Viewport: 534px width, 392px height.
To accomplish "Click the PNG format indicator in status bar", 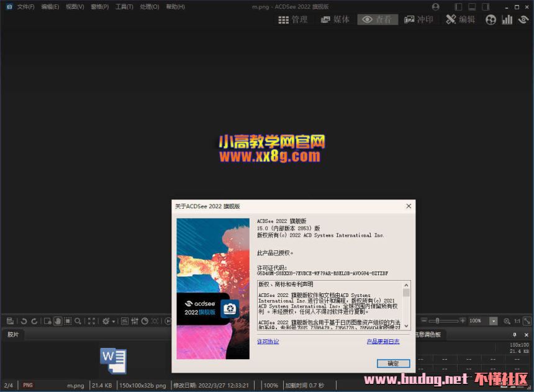I will 28,385.
